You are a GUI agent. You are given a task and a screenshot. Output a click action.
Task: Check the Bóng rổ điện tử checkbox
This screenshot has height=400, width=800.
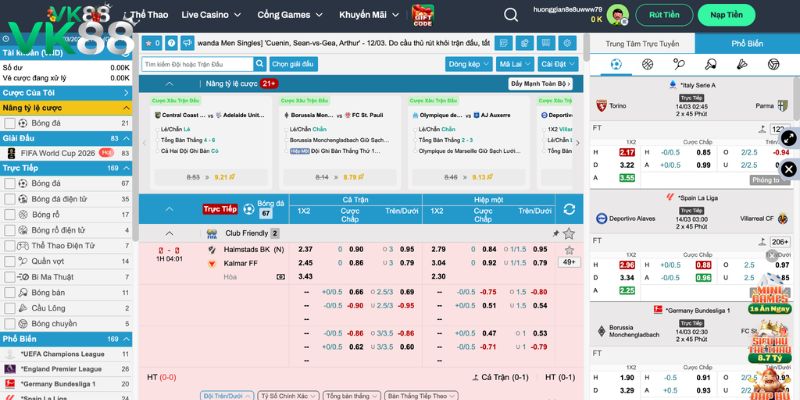[x=10, y=230]
